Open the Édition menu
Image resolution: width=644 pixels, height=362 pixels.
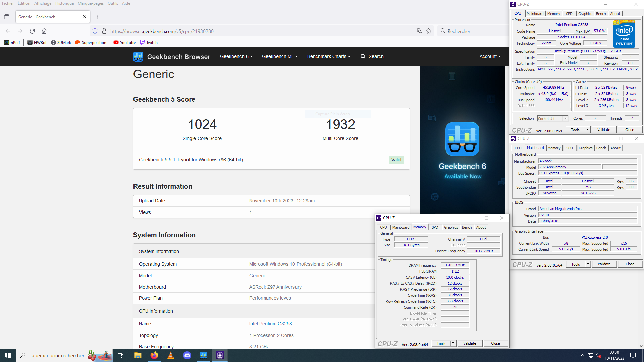(24, 3)
